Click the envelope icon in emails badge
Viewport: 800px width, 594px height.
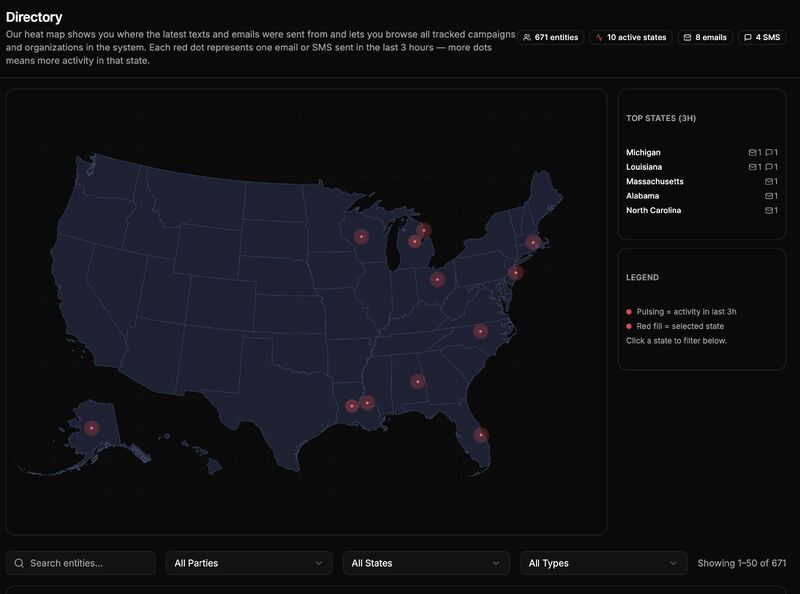(687, 37)
